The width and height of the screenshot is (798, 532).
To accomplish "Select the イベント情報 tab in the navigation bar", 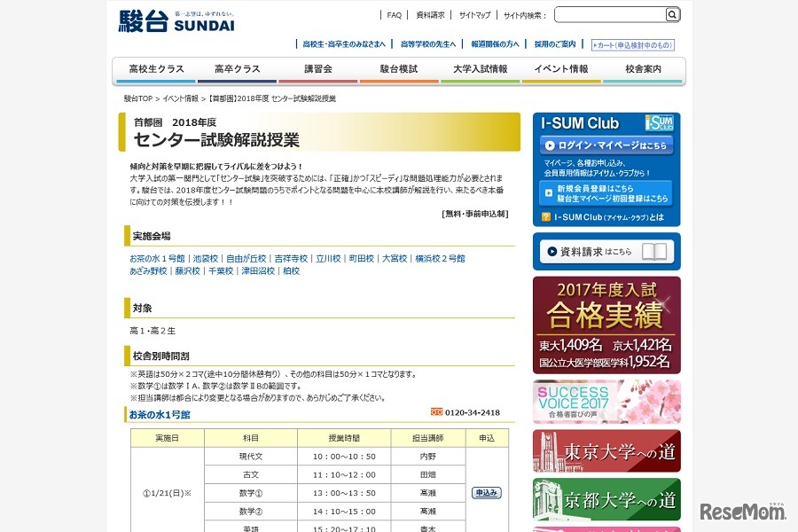I will pos(561,67).
